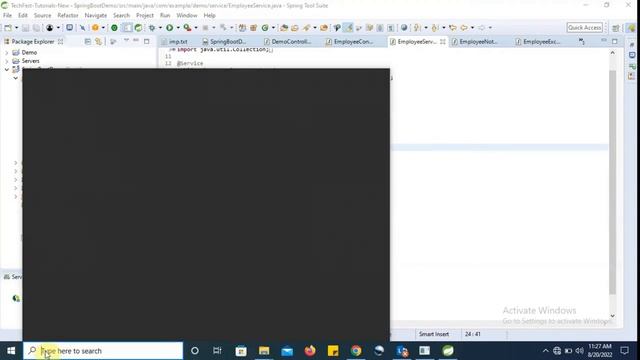
Task: Expand the Servers project node
Action: point(7,61)
